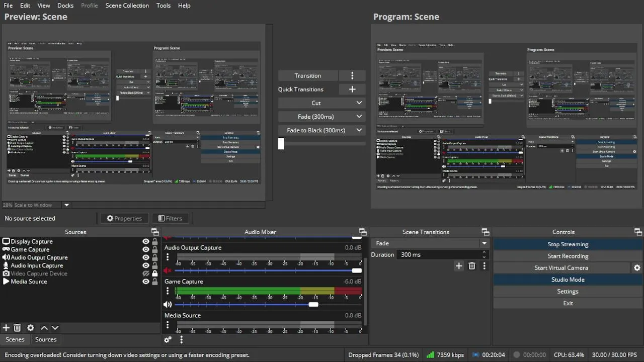Click the Audio Output Capture volume slider

pos(268,270)
